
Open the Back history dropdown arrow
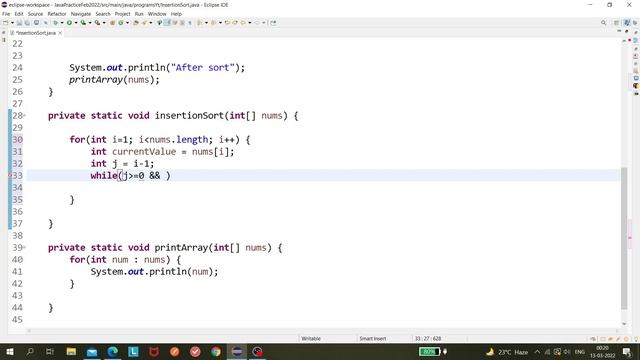(250, 23)
